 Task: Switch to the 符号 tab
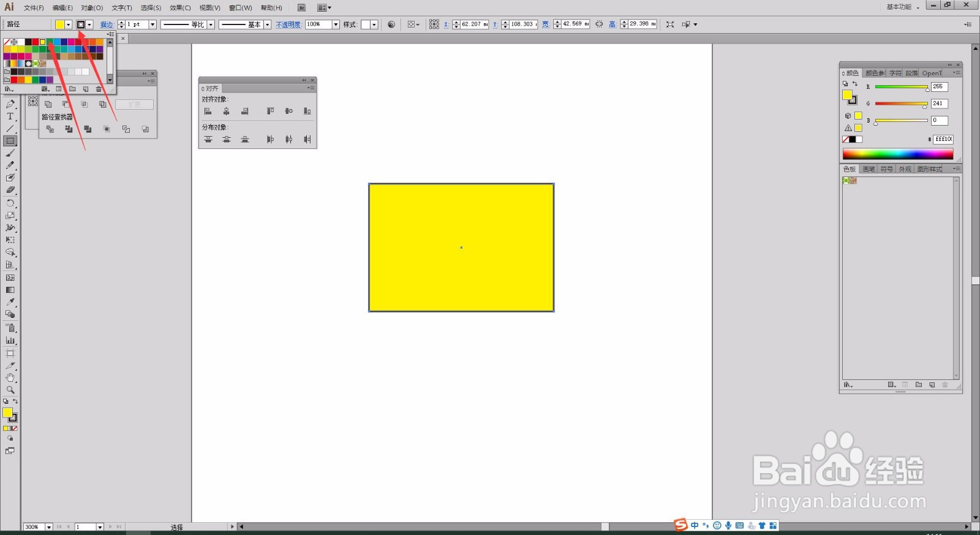(886, 169)
